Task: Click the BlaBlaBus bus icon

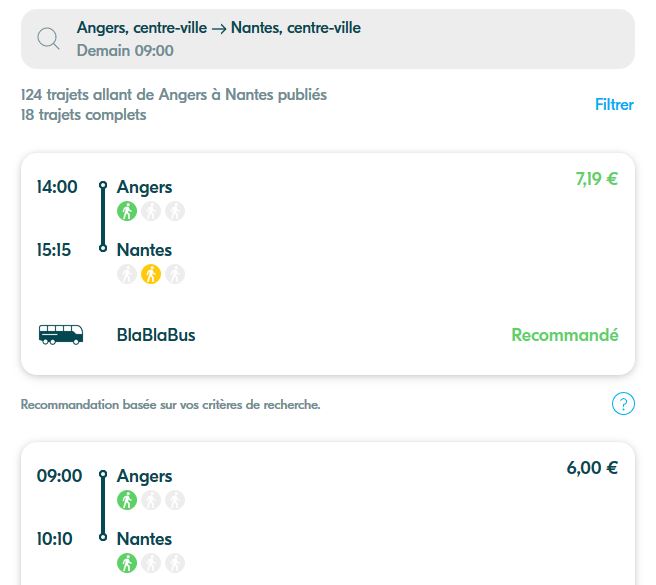Action: 61,335
